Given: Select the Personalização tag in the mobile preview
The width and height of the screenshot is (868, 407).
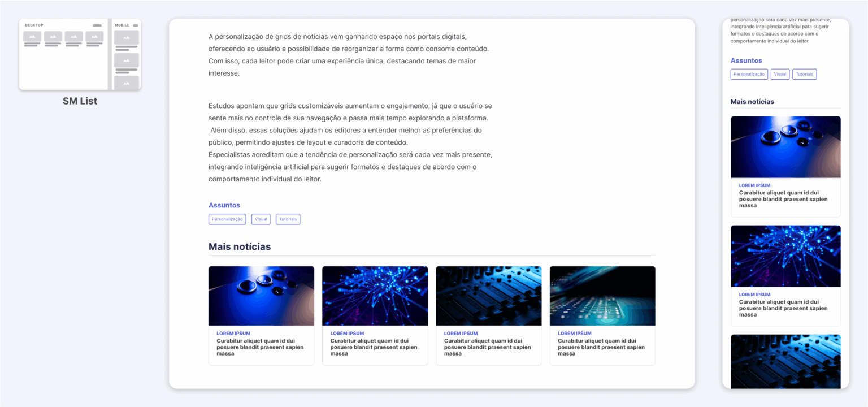Looking at the screenshot, I should pyautogui.click(x=749, y=74).
